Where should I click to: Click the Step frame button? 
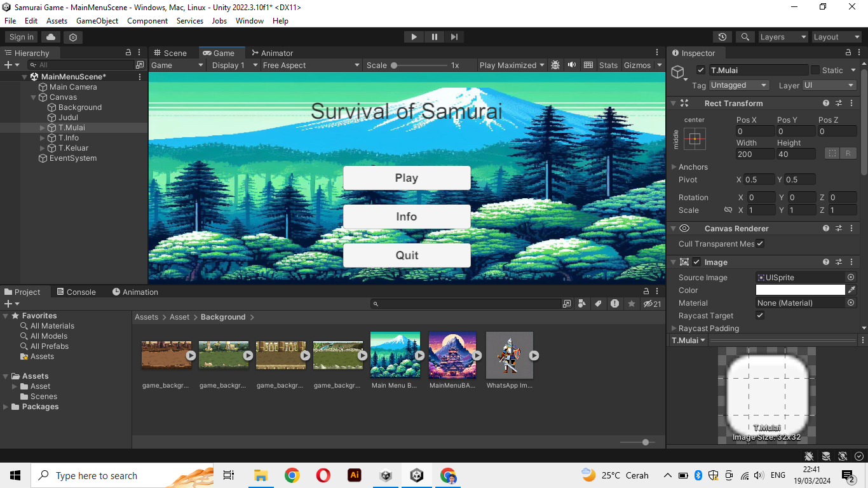tap(454, 36)
